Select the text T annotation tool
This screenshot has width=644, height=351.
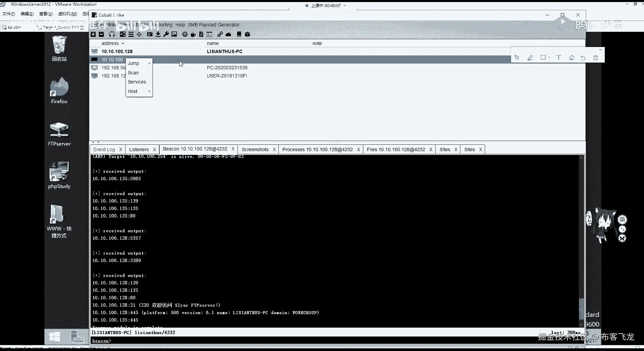[x=559, y=57]
